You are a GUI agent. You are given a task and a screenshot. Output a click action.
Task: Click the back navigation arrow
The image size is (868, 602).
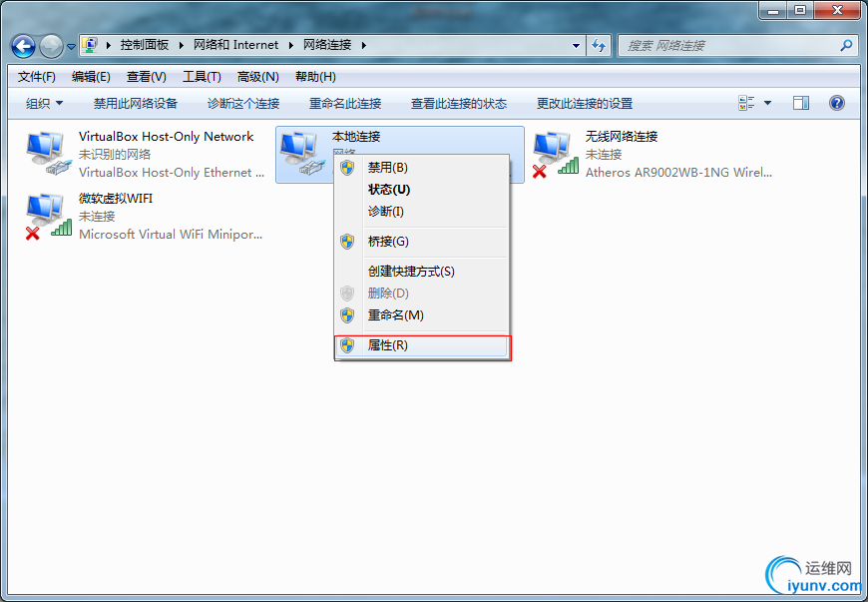[23, 46]
